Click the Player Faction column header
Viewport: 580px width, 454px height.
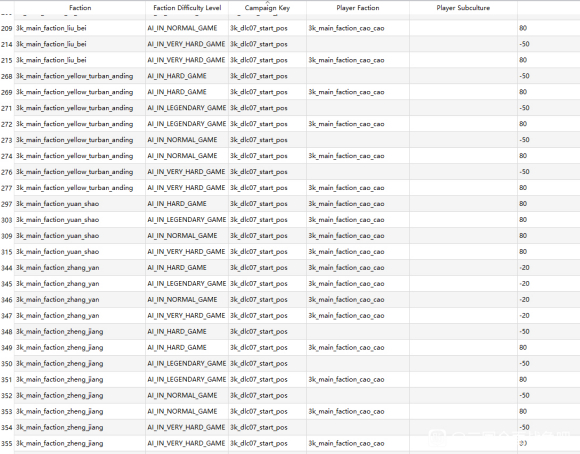tap(358, 8)
